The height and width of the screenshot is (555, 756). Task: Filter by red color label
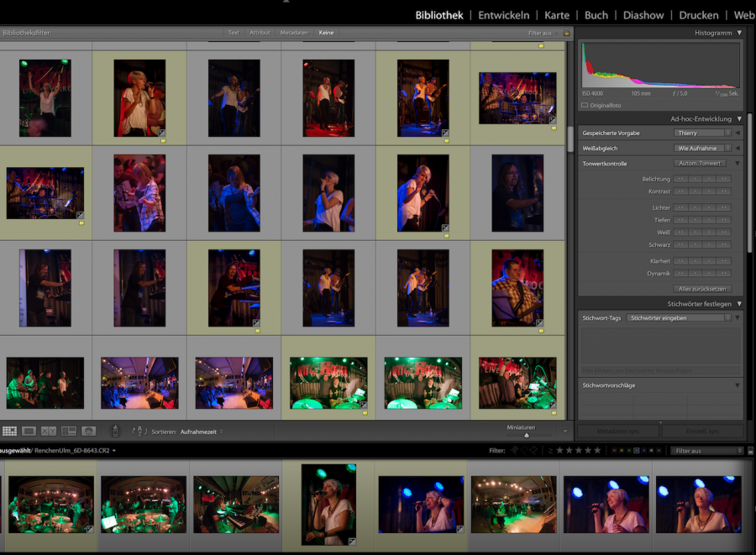614,451
